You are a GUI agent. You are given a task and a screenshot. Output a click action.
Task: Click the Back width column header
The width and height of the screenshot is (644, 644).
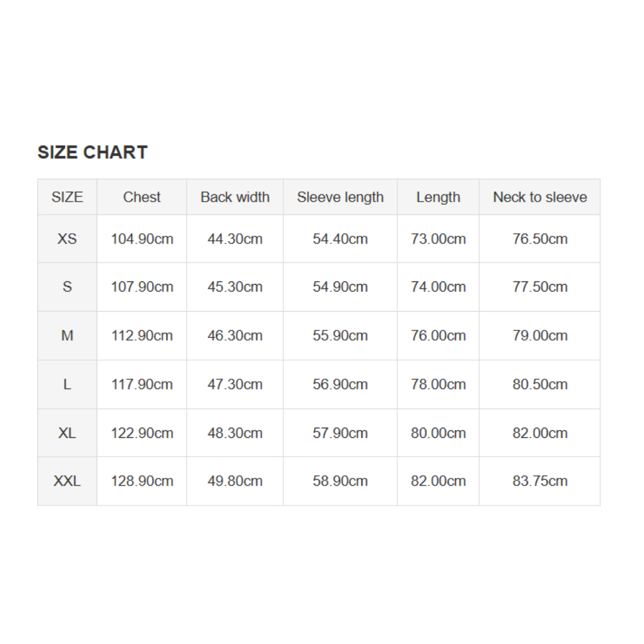pos(235,197)
